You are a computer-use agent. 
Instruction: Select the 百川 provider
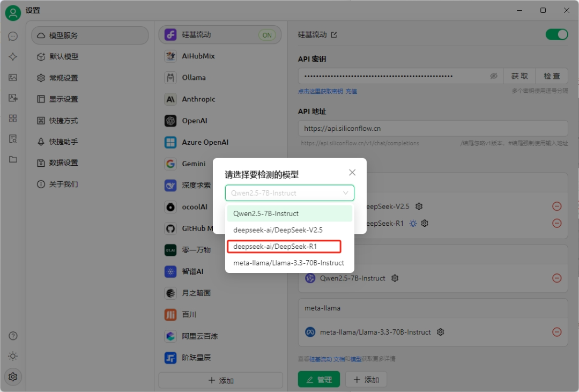pyautogui.click(x=220, y=315)
